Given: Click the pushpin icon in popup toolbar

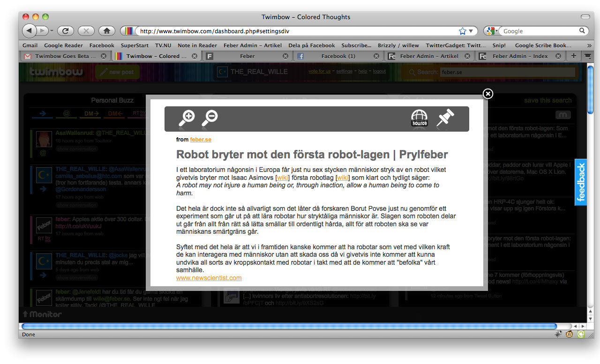Looking at the screenshot, I should coord(445,118).
